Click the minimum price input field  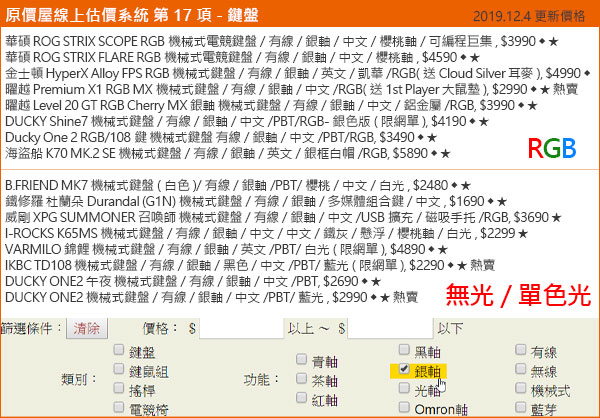pyautogui.click(x=241, y=328)
